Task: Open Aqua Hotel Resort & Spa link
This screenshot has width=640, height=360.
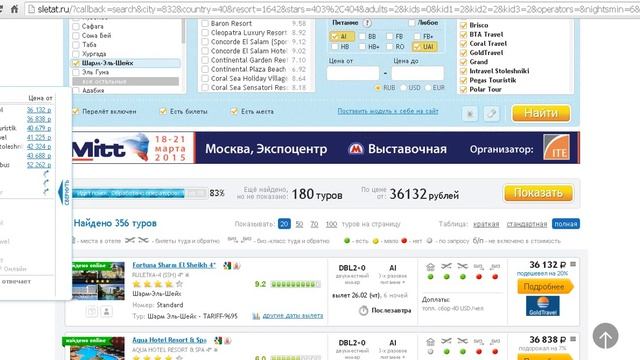Action: 169,340
